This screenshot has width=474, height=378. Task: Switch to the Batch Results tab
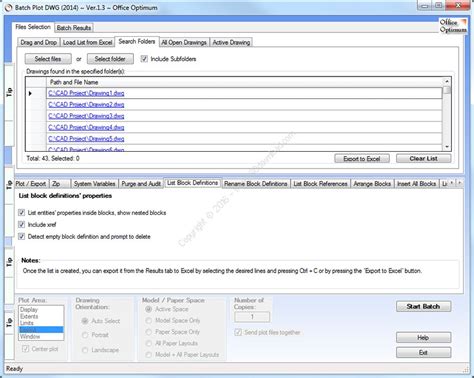(74, 28)
